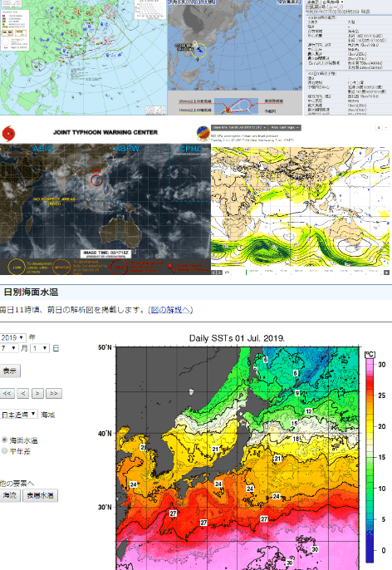Open the Area dropdown above wind map
This screenshot has width=392, height=570.
pos(285,128)
